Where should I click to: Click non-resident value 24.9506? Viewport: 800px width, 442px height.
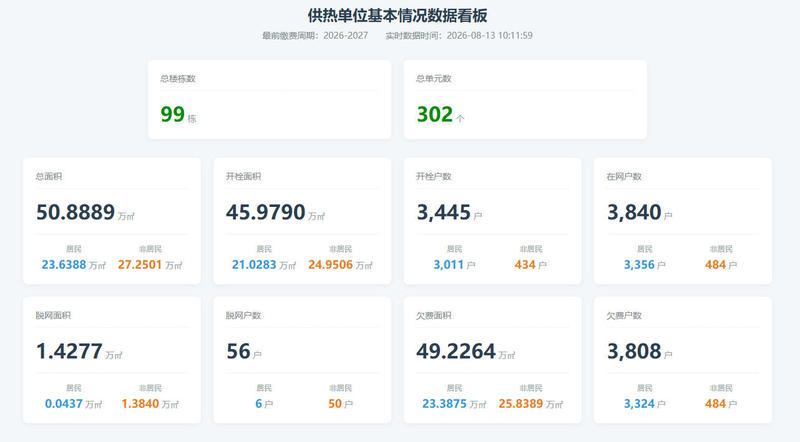point(330,265)
